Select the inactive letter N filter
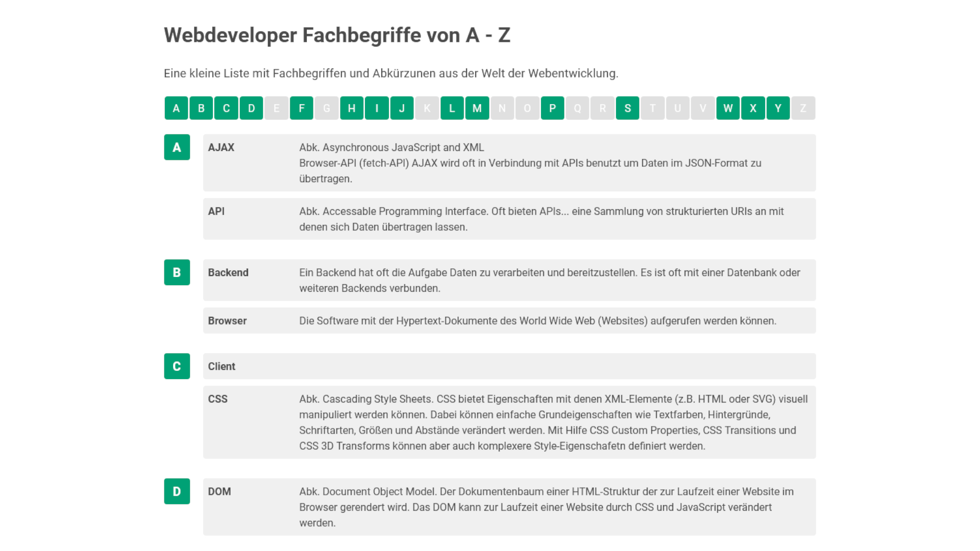The height and width of the screenshot is (551, 980). pyautogui.click(x=502, y=108)
